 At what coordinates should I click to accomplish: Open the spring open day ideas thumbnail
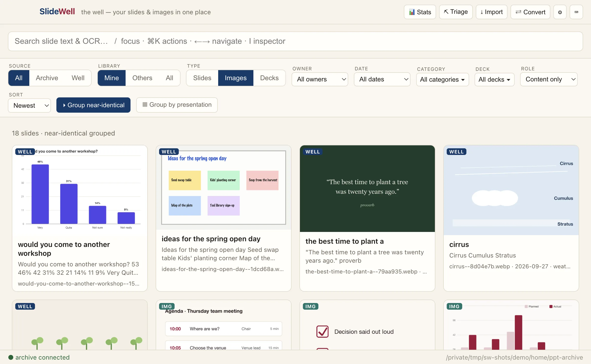click(224, 187)
